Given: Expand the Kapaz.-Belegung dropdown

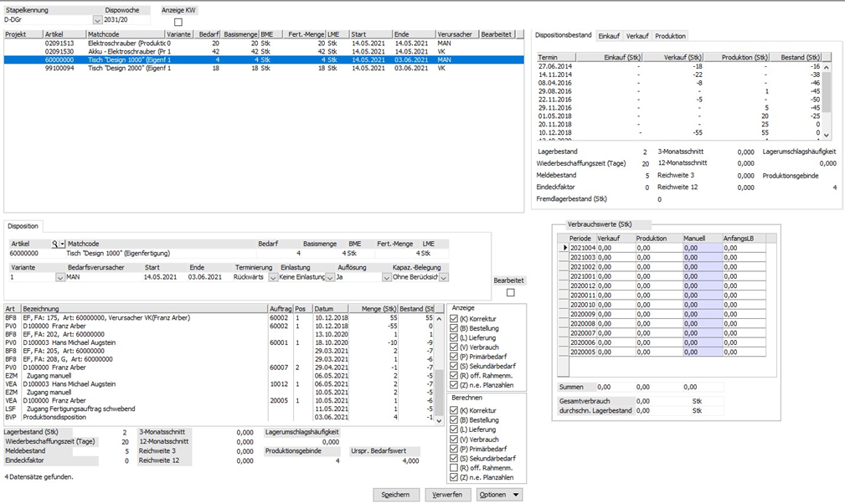Looking at the screenshot, I should pyautogui.click(x=444, y=277).
